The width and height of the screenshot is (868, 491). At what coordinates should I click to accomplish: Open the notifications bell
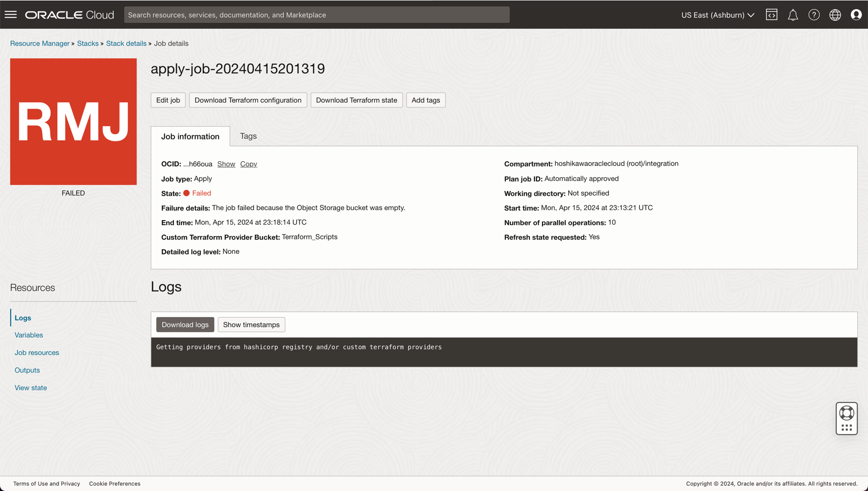[793, 15]
